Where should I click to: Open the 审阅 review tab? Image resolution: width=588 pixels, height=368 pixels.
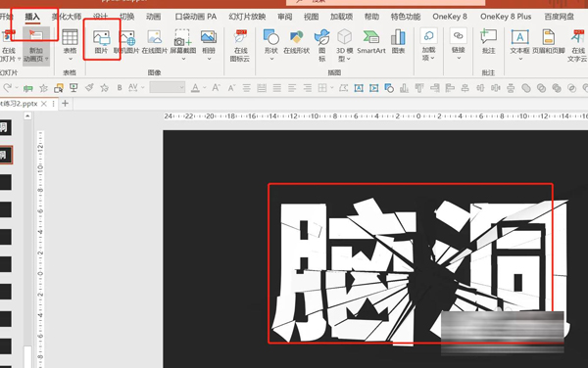284,17
